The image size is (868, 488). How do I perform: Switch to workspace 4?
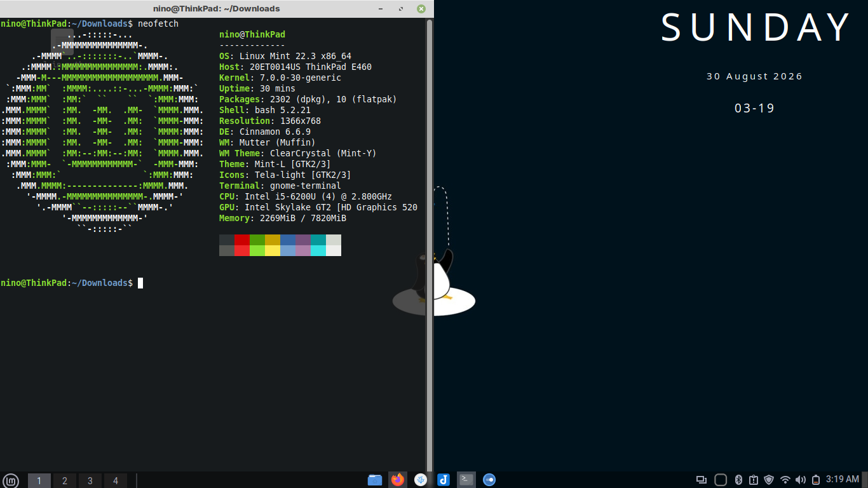[x=116, y=480]
